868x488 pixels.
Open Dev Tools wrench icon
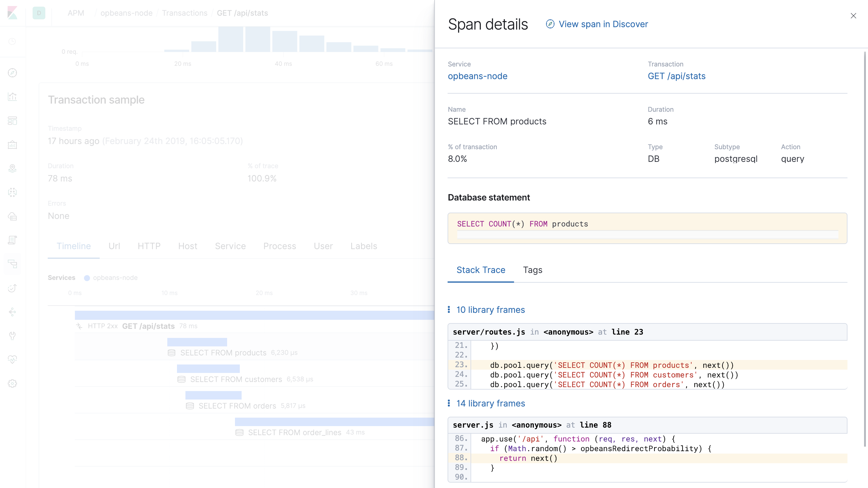(12, 336)
